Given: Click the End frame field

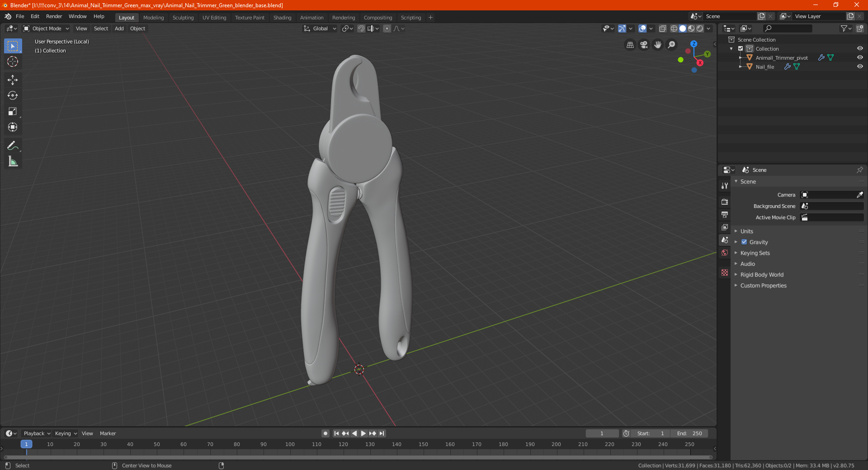Looking at the screenshot, I should tap(689, 433).
